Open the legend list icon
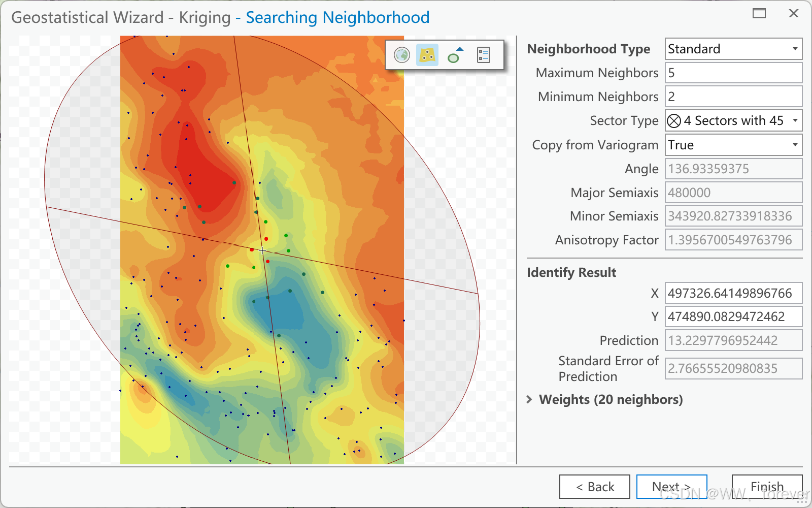This screenshot has height=508, width=812. pyautogui.click(x=484, y=55)
